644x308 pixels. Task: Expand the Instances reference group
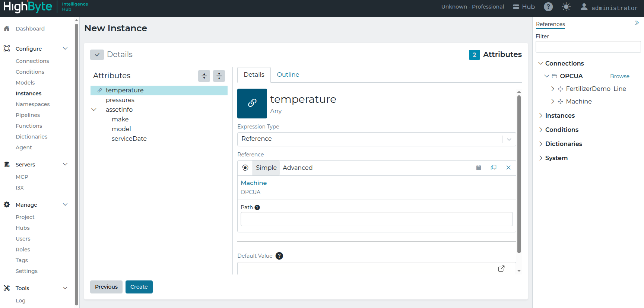pos(540,115)
